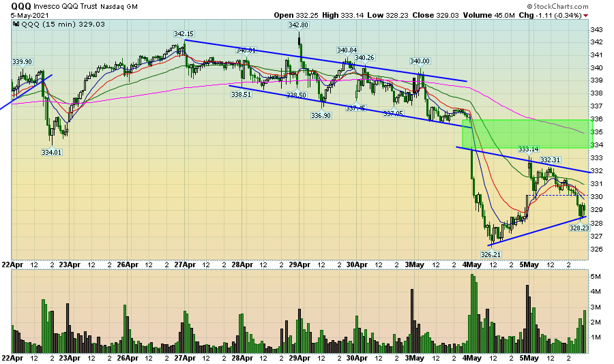Click the 'Volume 45.0M' header value
Viewport: 614px width, 364px height.
click(x=488, y=15)
